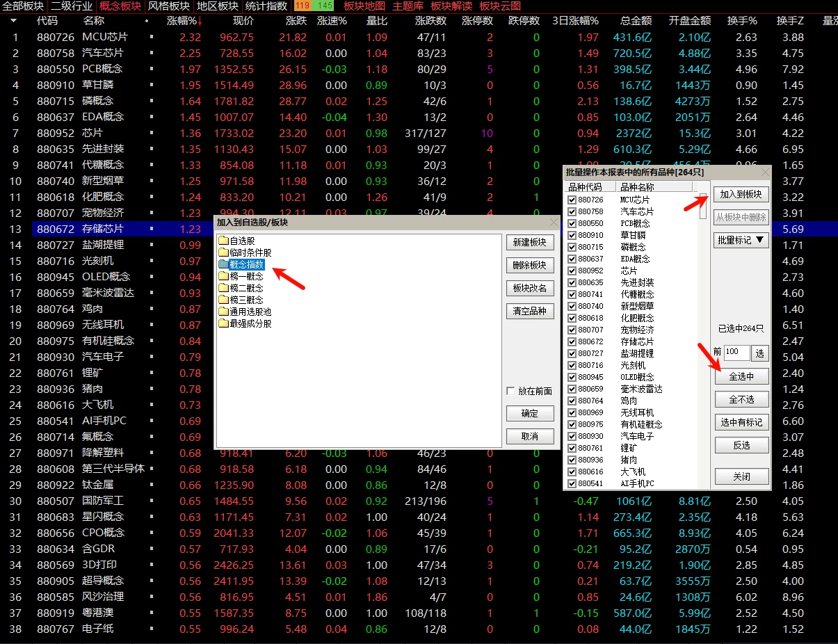Uncheck the 880758 汽车芯片 checkbox
Image resolution: width=838 pixels, height=644 pixels.
572,211
